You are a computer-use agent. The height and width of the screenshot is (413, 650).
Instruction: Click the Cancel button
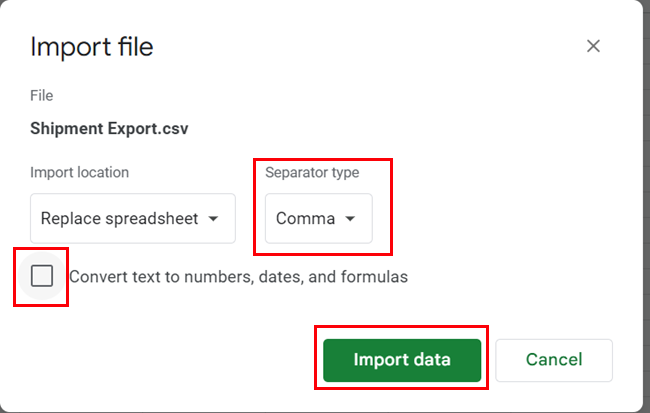pyautogui.click(x=553, y=359)
